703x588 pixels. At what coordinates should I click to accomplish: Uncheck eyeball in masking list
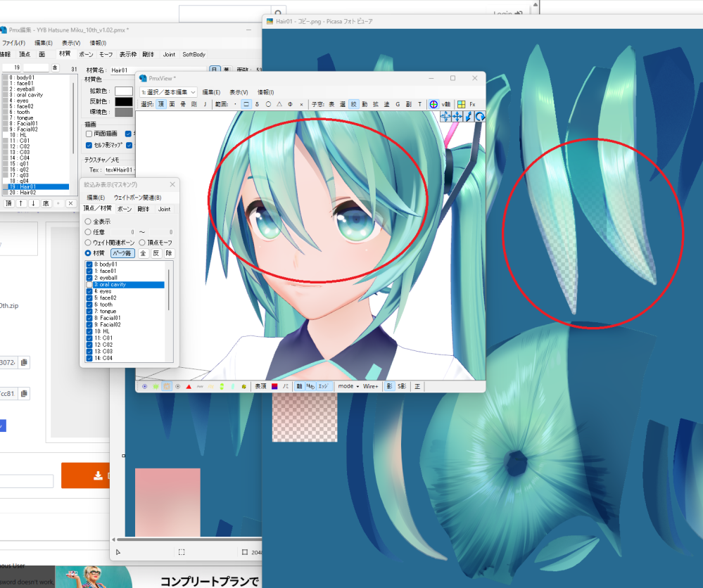click(x=89, y=278)
